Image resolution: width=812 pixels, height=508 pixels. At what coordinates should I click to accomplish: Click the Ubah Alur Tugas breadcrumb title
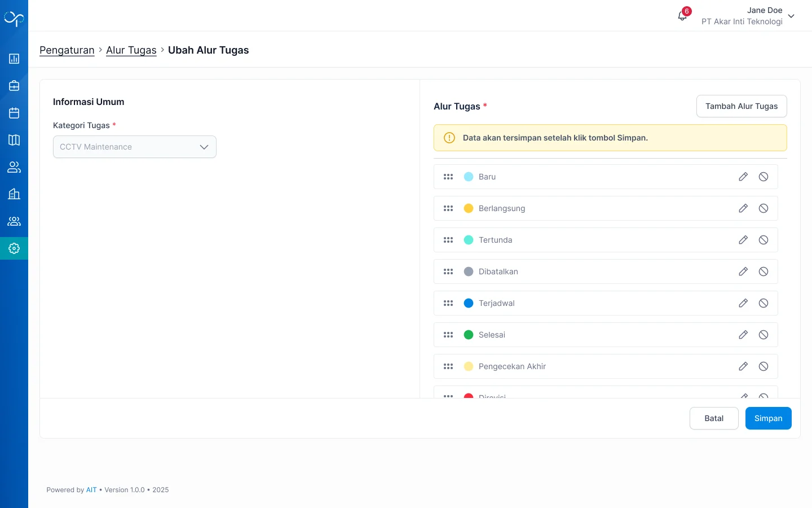tap(209, 50)
